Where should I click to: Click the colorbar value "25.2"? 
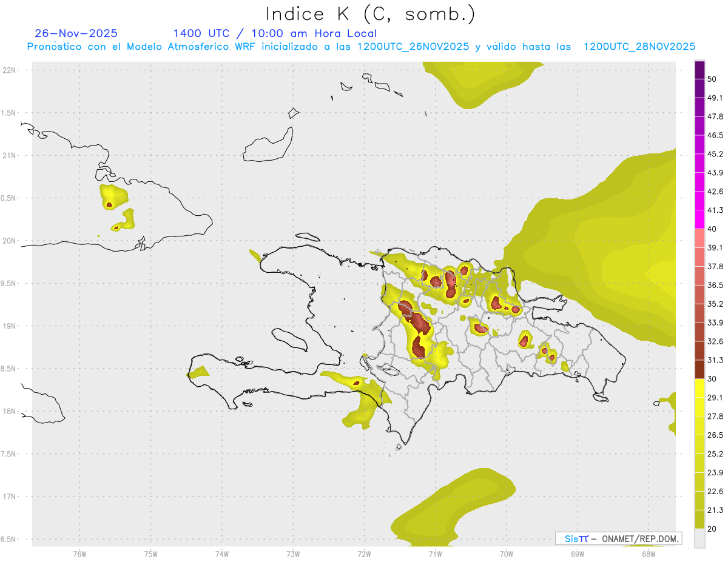tap(715, 454)
